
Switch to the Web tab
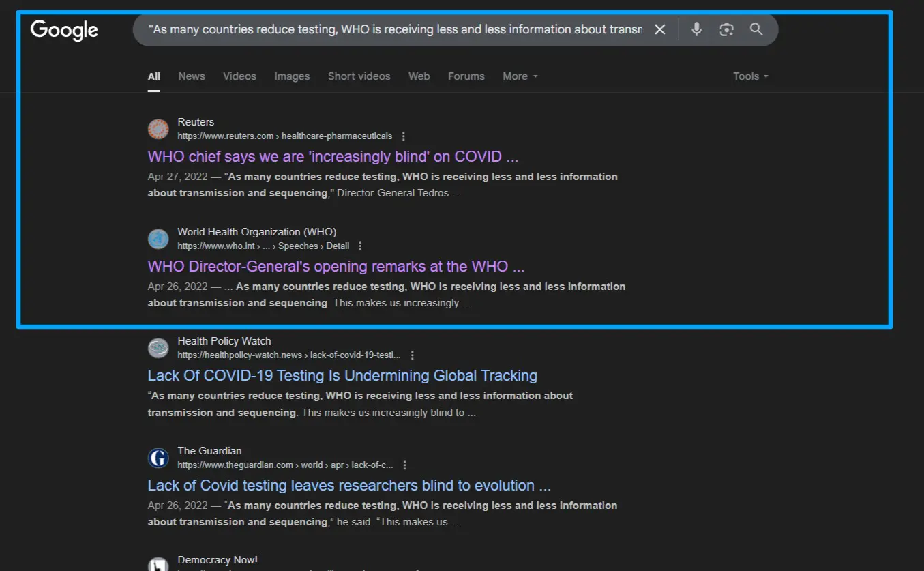pyautogui.click(x=419, y=76)
